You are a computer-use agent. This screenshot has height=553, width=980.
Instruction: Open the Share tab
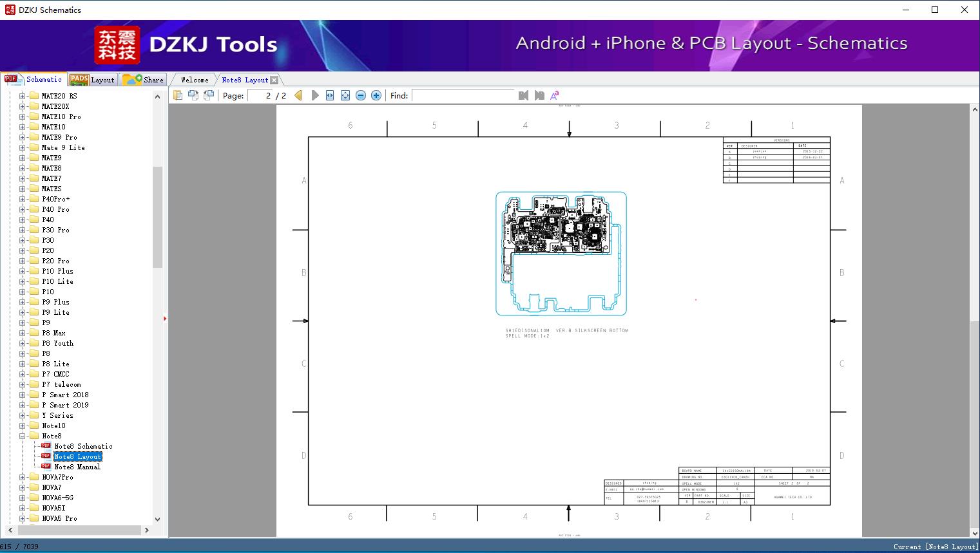tap(143, 79)
